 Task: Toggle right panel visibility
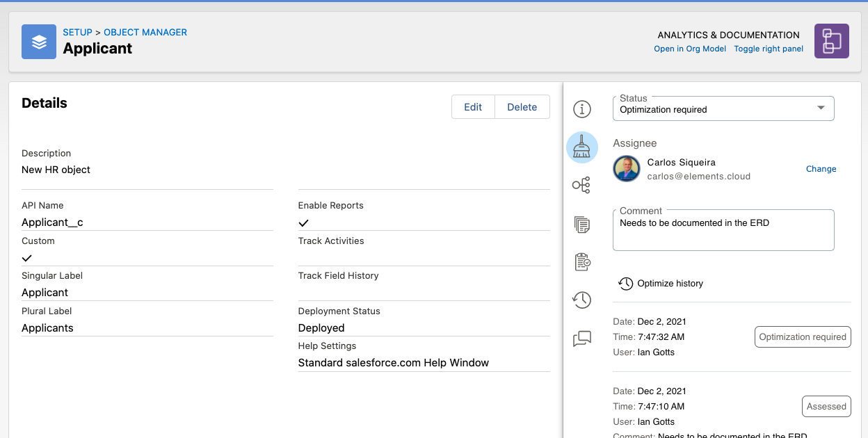(x=769, y=49)
